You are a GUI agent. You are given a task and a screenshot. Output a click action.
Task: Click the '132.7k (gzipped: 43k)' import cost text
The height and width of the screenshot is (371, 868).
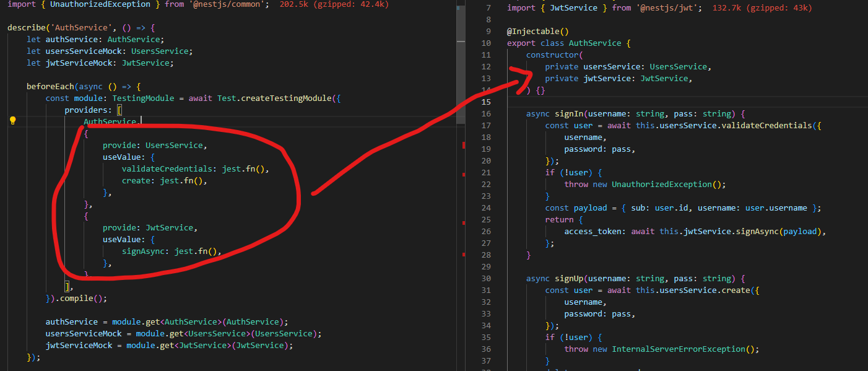762,8
